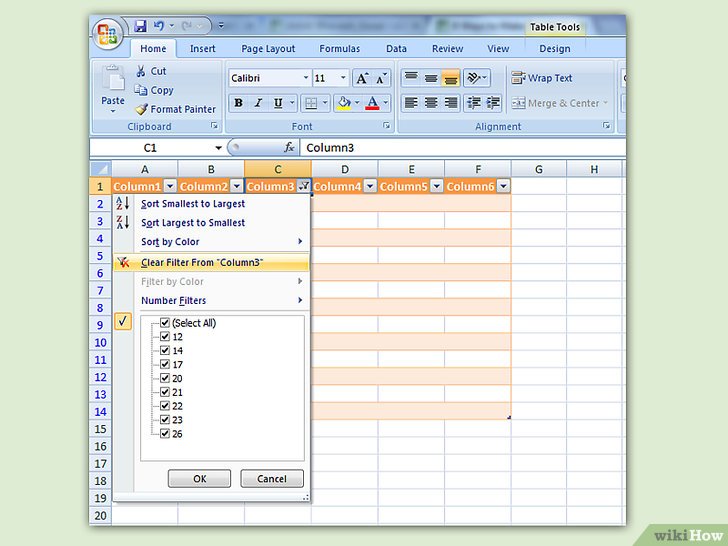The image size is (728, 546).
Task: Apply underline formatting
Action: click(278, 103)
